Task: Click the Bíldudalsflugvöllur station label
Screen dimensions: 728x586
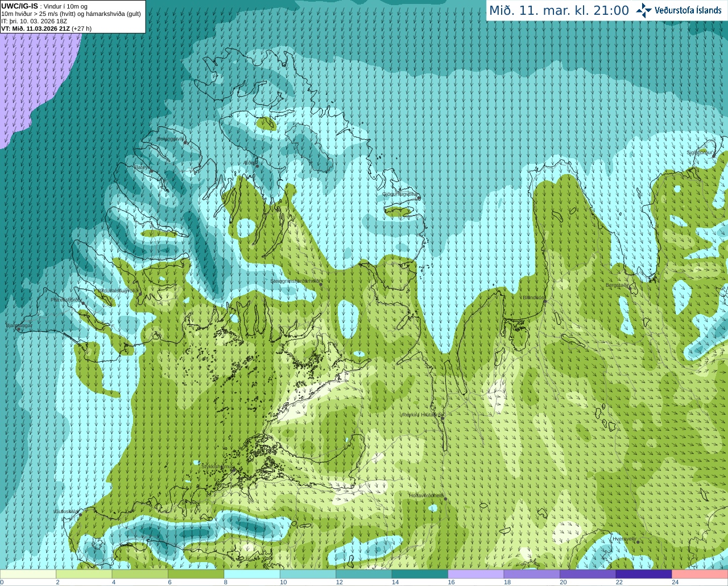Action: (117, 290)
